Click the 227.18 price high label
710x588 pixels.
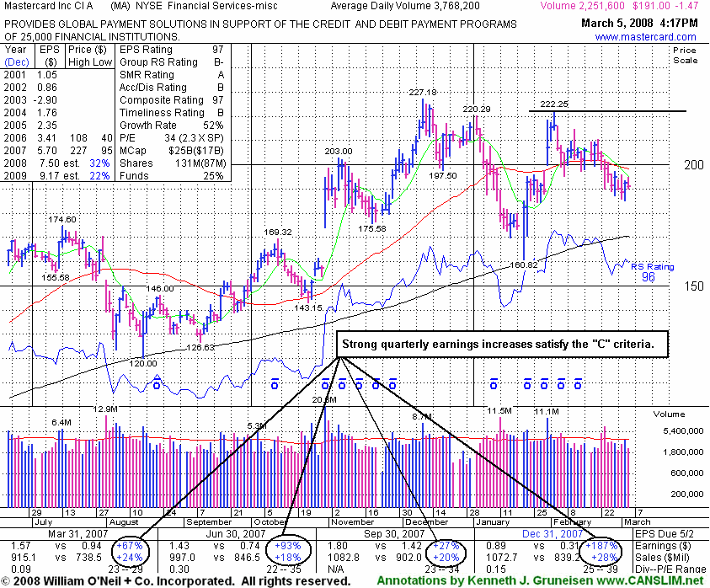click(x=423, y=93)
